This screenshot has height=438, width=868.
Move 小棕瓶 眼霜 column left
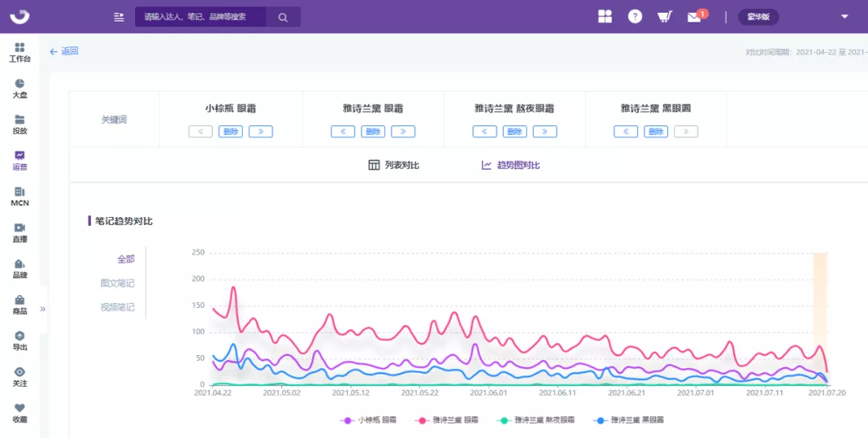point(200,132)
